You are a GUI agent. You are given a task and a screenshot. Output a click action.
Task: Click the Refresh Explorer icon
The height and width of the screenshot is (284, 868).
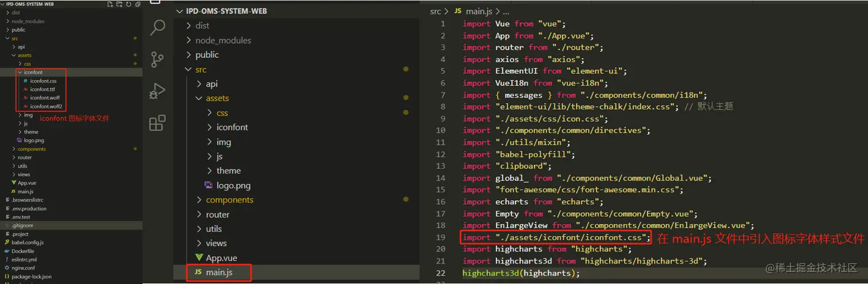(x=128, y=4)
